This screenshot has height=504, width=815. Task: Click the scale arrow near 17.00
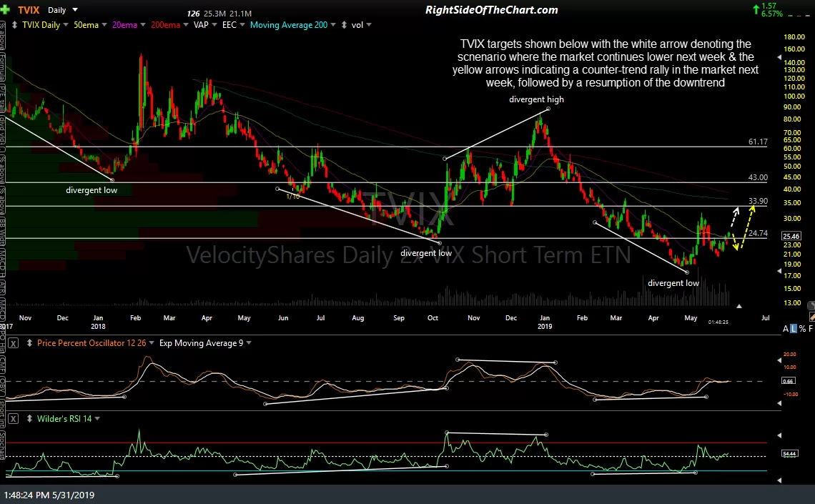click(779, 271)
